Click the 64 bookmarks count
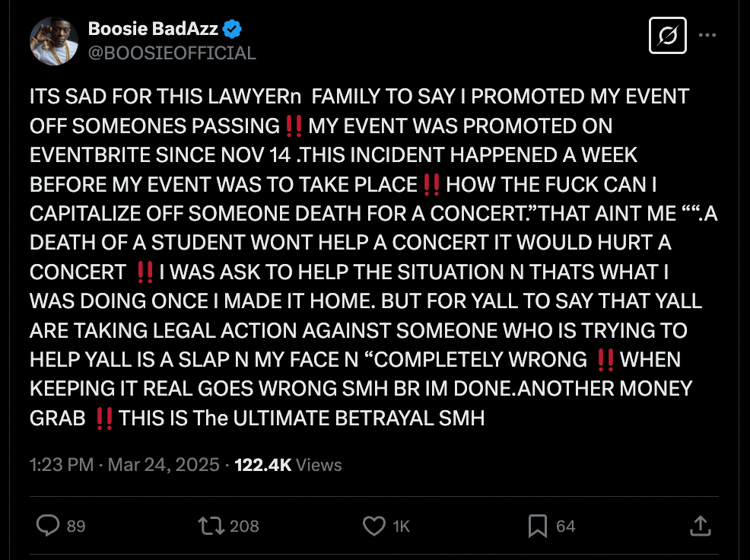 tap(566, 526)
